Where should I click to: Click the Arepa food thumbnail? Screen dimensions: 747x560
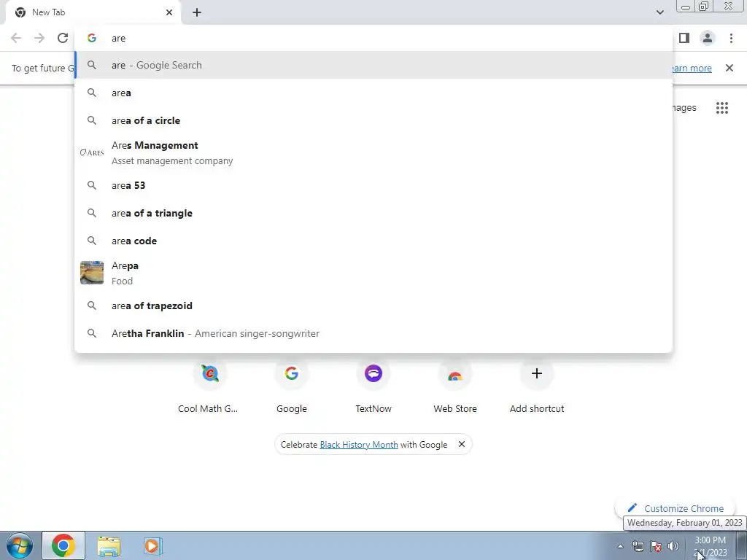92,273
